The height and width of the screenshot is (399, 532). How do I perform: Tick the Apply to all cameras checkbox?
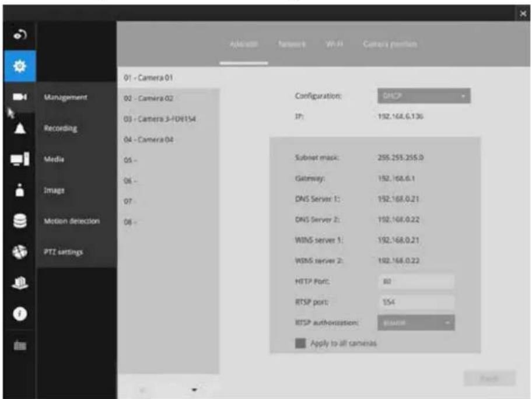(x=300, y=344)
